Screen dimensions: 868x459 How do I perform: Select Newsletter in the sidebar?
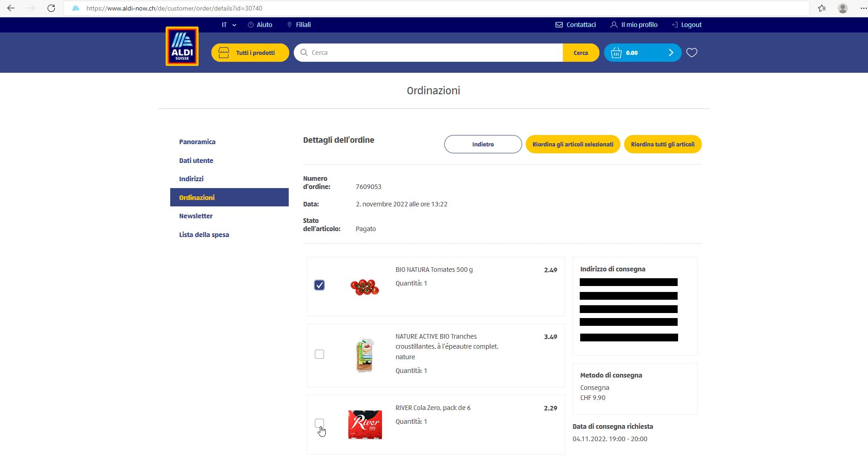(196, 216)
